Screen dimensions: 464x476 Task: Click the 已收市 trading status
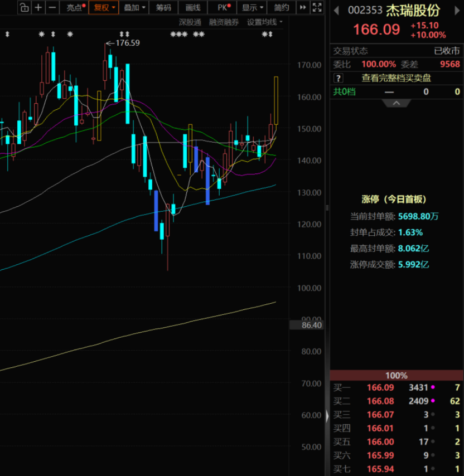[447, 51]
